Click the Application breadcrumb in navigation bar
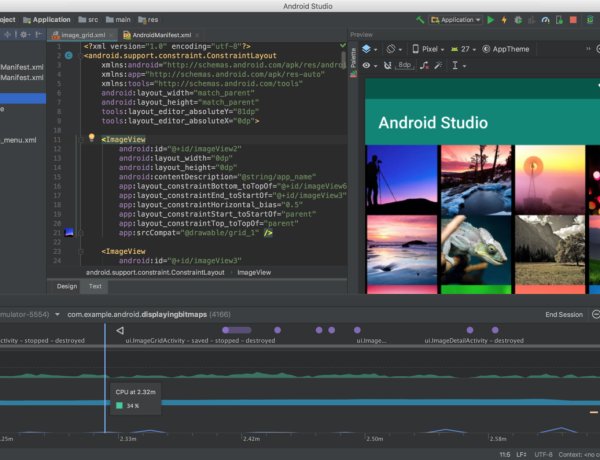600x460 pixels. [x=47, y=20]
